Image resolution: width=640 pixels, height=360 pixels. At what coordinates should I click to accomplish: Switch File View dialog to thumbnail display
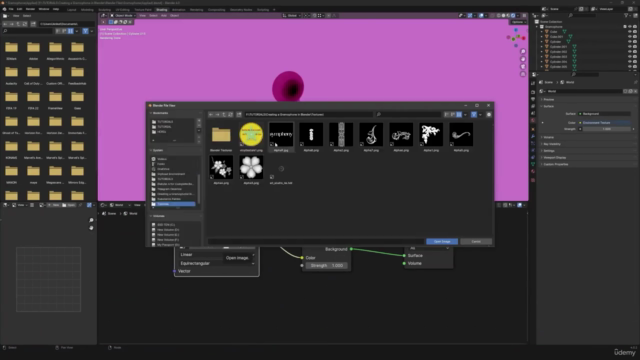point(459,115)
